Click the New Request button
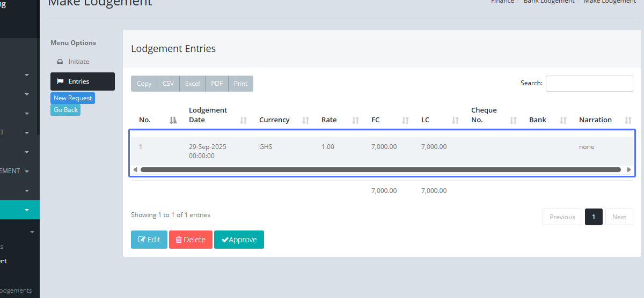Screen dimensions: 644x298 72,98
